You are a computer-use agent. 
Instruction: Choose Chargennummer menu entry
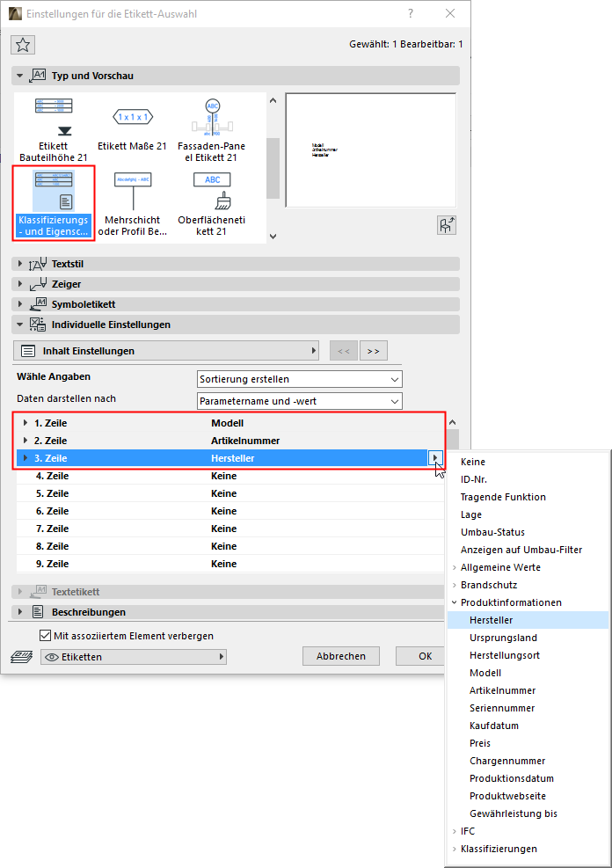[x=528, y=761]
